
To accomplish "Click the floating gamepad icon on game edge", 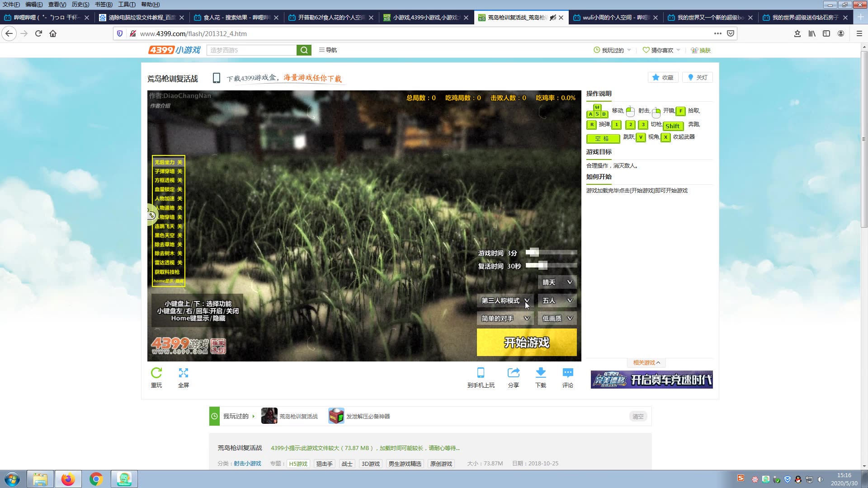I will tap(151, 215).
